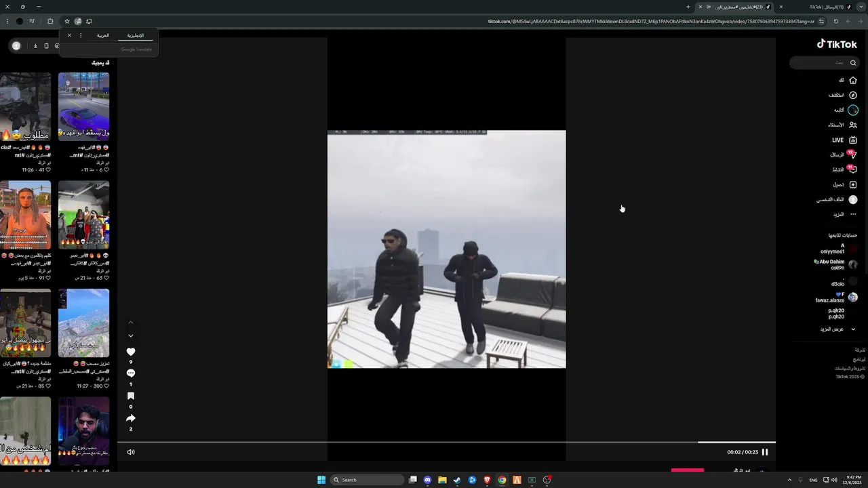
Task: Click the ENG language indicator
Action: [x=813, y=480]
